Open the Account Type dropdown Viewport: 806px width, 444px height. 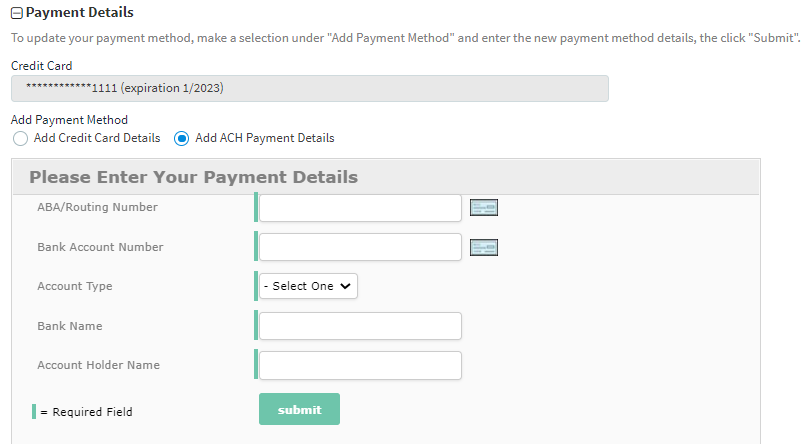click(308, 286)
